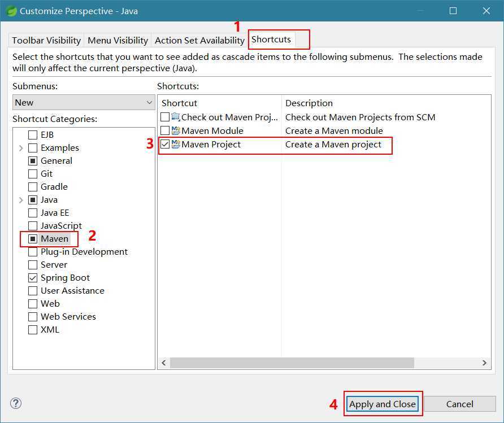
Task: Select the Maven category label
Action: pyautogui.click(x=54, y=239)
